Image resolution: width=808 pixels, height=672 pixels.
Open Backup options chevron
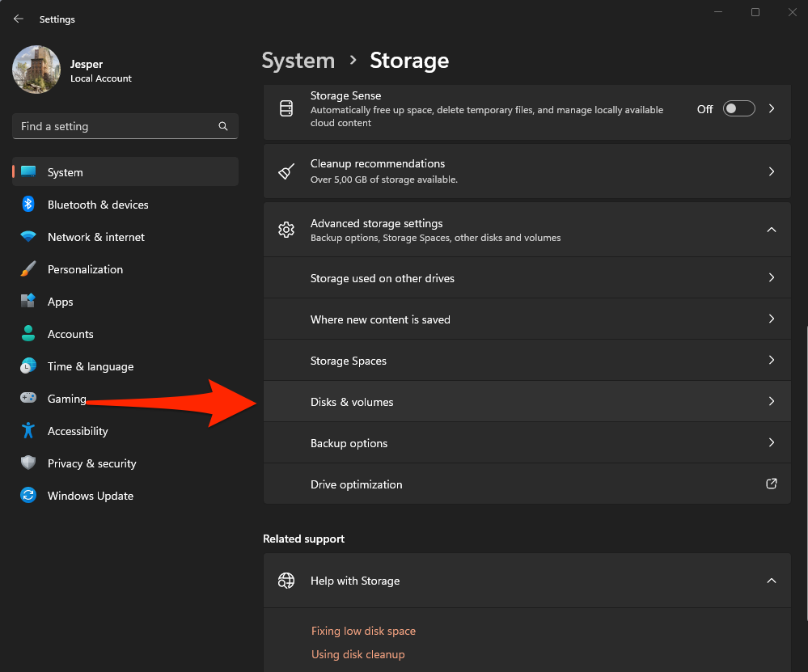[x=772, y=442]
